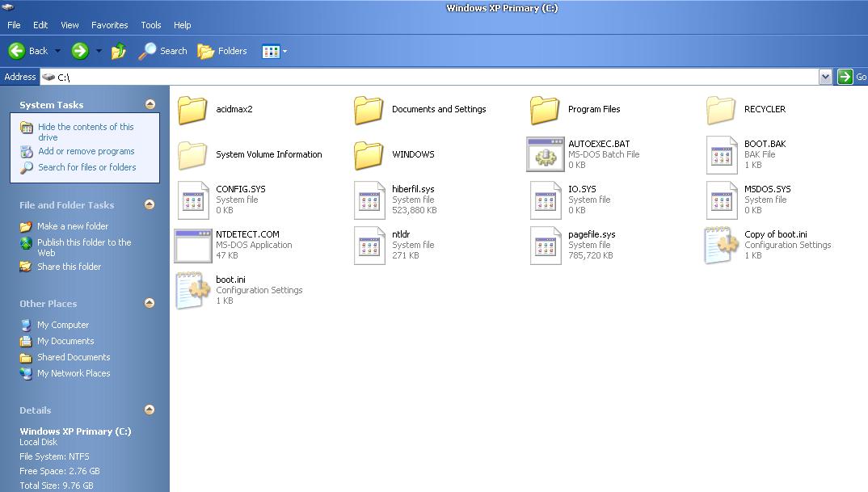Open the Address bar dropdown list
Screen dimensions: 868x492
[x=825, y=77]
